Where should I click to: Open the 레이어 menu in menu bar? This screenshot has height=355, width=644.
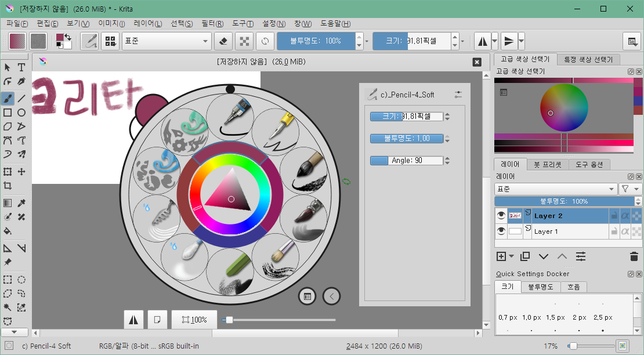point(148,24)
